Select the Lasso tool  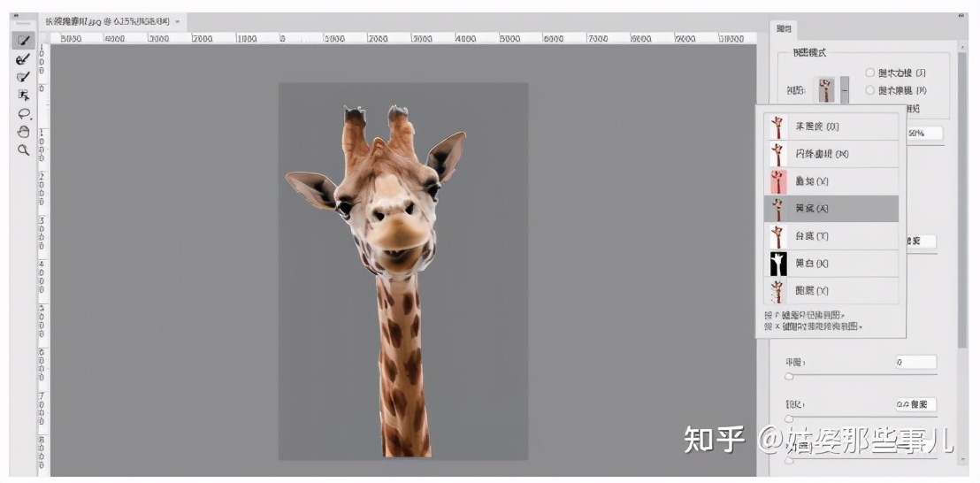click(x=24, y=113)
